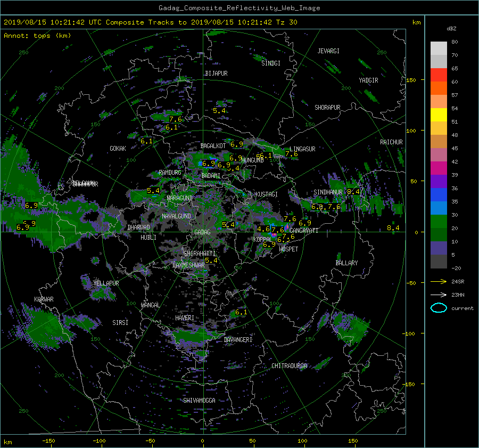Click the 6.1 cloud-top value above DAVANGERI
This screenshot has width=479, height=448.
[241, 312]
